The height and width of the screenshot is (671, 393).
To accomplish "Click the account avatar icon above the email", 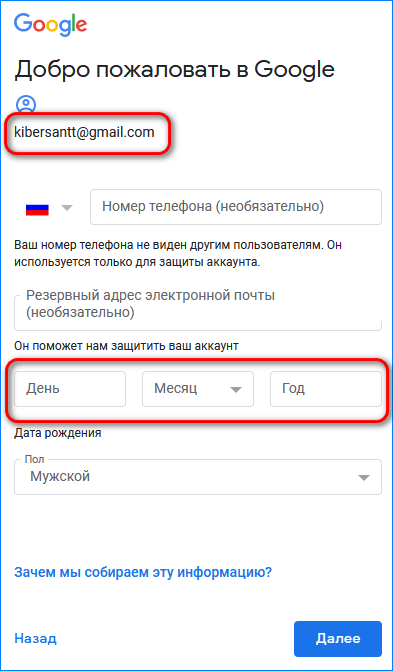I will click(26, 104).
